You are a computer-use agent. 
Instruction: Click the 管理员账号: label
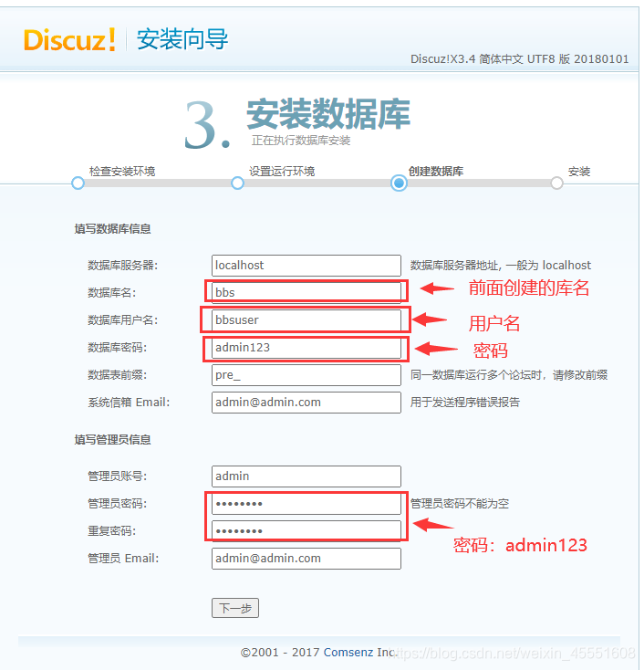[118, 476]
